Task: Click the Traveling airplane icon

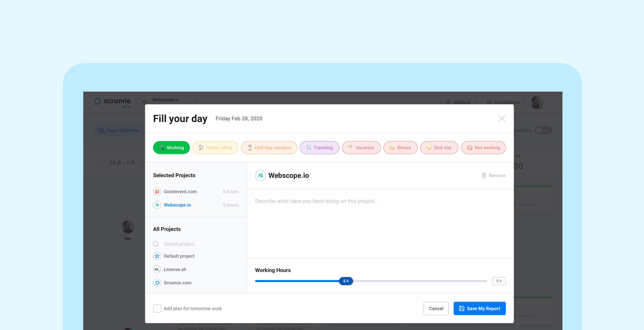Action: point(309,148)
